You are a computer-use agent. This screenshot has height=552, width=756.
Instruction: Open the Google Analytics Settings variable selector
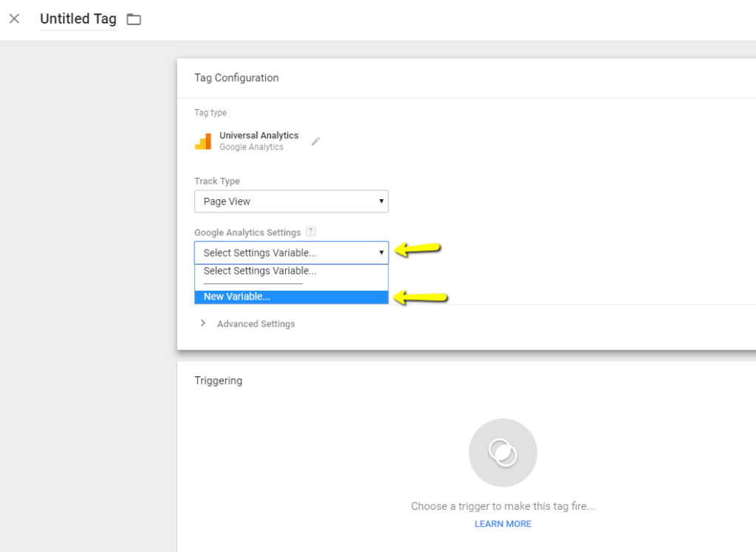click(291, 252)
